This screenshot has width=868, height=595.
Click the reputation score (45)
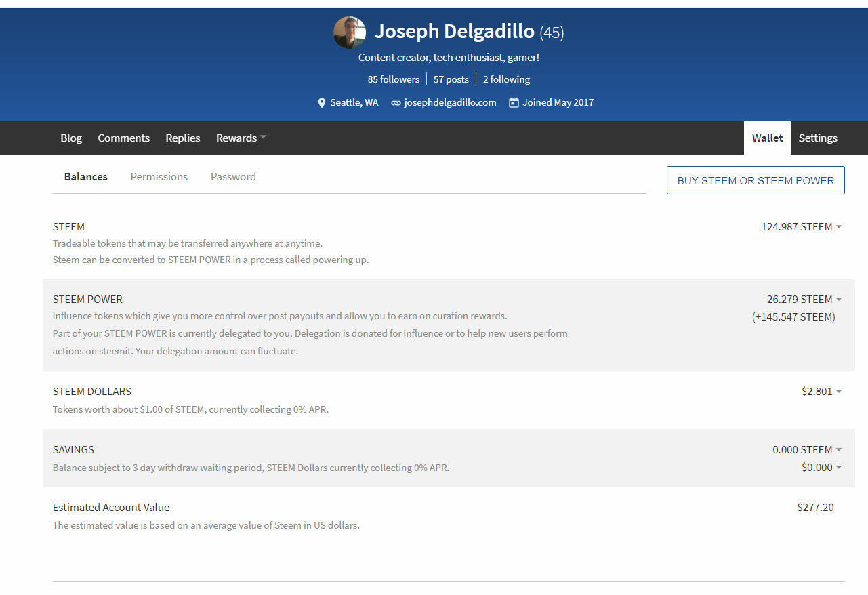(x=552, y=32)
